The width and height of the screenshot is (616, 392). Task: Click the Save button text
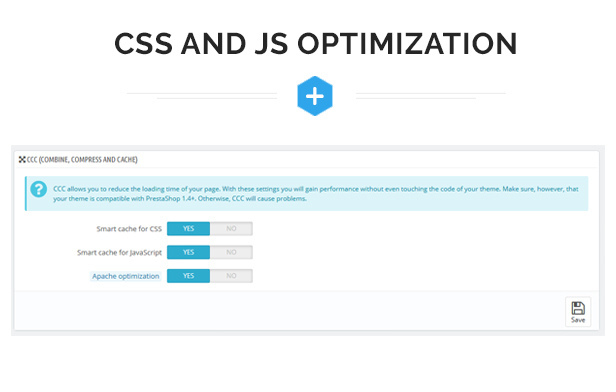[x=578, y=320]
